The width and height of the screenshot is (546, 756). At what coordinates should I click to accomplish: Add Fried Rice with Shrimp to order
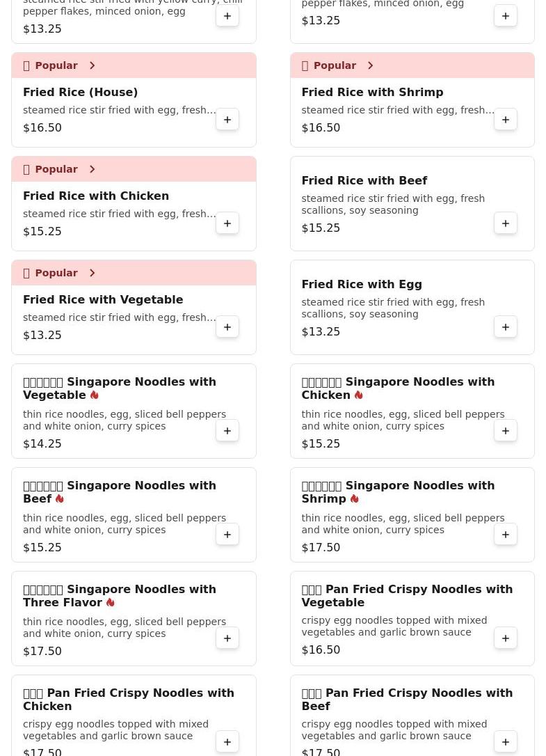(x=506, y=120)
